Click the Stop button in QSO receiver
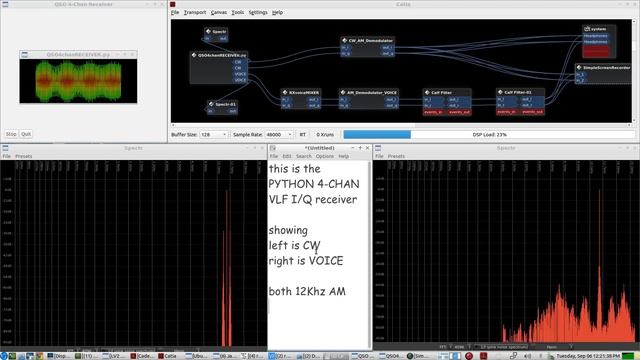Image resolution: width=640 pixels, height=360 pixels. click(x=11, y=134)
